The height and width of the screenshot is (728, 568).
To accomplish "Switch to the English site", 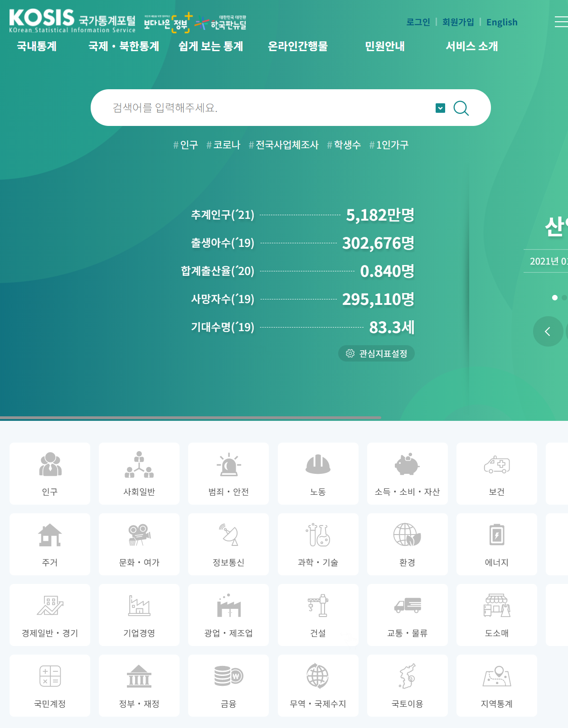I will coord(502,22).
